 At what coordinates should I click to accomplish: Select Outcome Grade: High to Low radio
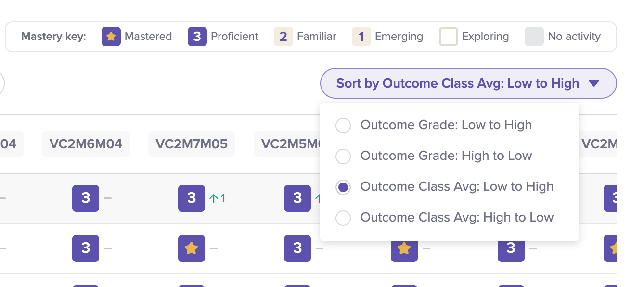[x=343, y=156]
